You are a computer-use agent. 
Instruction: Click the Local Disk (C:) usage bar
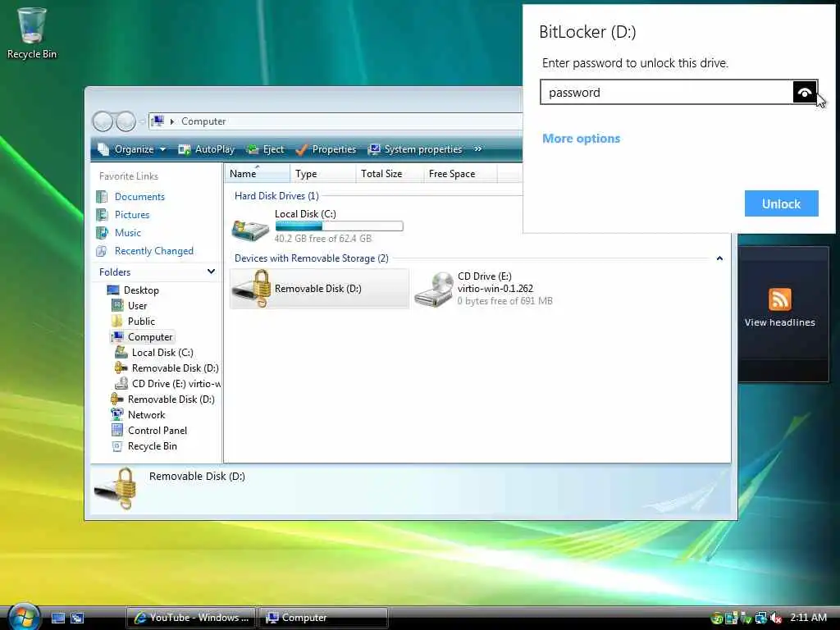tap(339, 226)
